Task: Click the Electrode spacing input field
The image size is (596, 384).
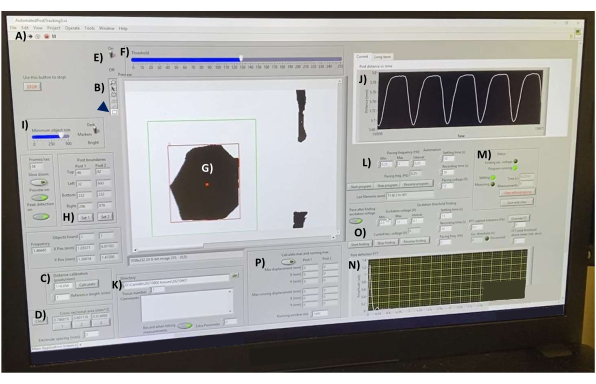Action: coord(91,335)
